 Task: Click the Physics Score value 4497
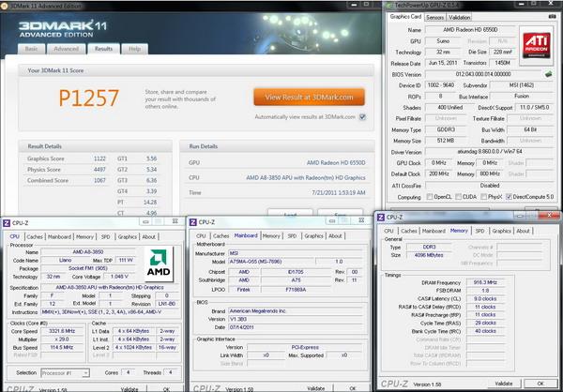tap(99, 170)
